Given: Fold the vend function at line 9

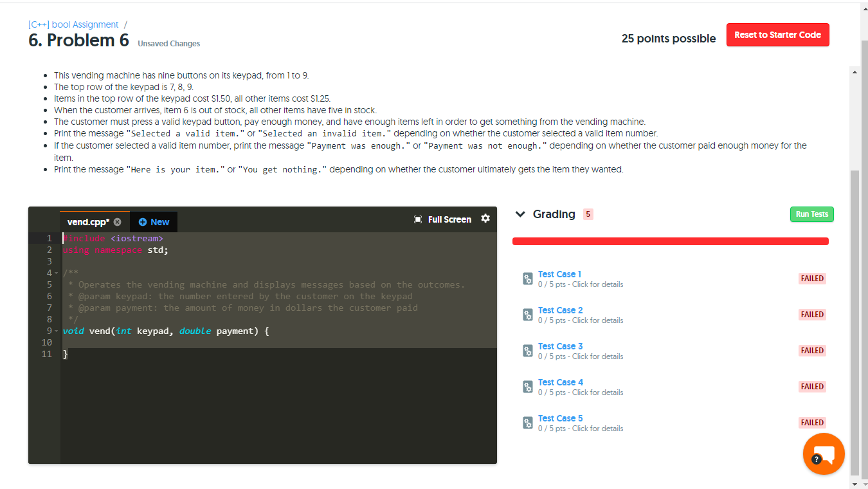Looking at the screenshot, I should pyautogui.click(x=56, y=330).
